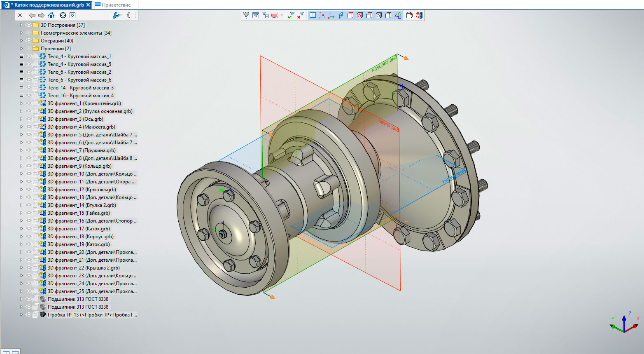644x354 pixels.
Task: Select 3D фрагмент_15 (Гайка.grb)
Action: [79, 213]
